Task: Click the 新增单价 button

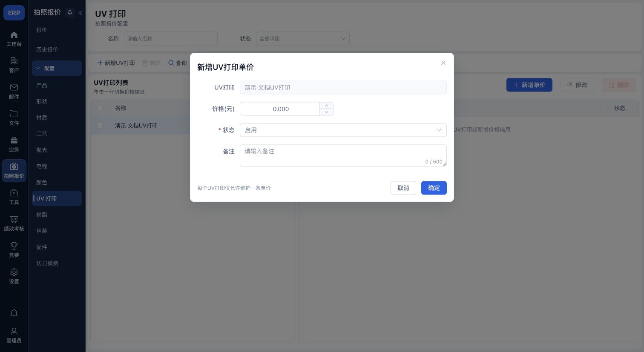Action: pyautogui.click(x=529, y=85)
